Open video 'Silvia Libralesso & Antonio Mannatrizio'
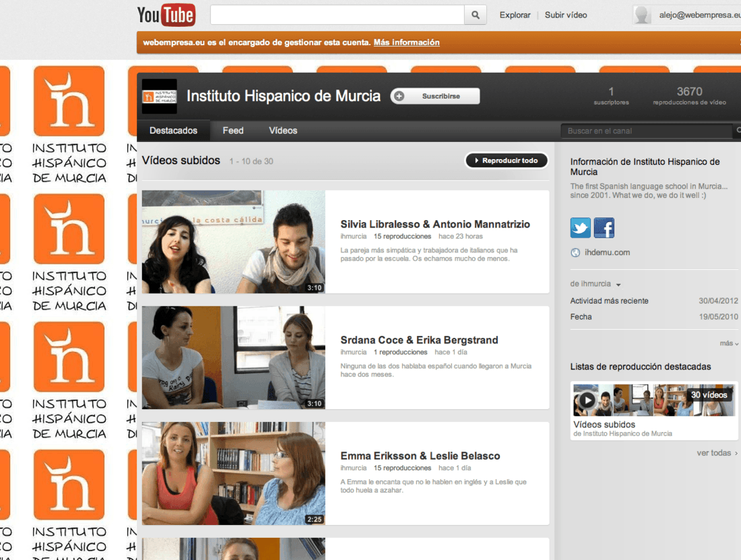This screenshot has width=741, height=560. [435, 224]
